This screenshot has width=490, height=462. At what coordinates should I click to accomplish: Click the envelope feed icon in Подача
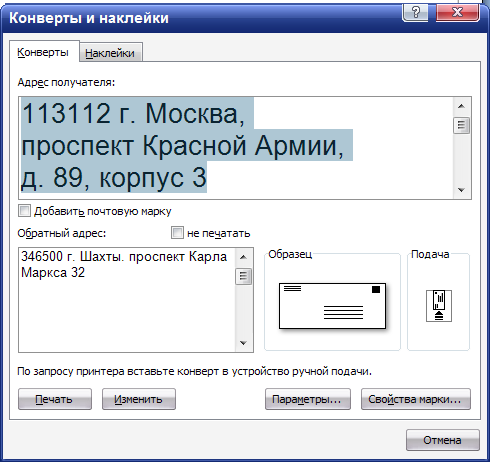point(439,306)
